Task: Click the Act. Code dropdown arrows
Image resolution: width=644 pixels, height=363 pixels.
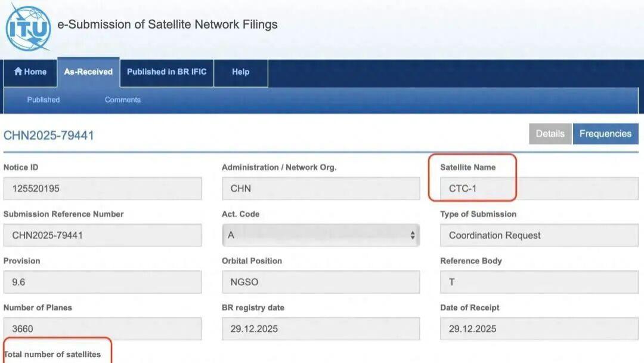Action: [412, 235]
